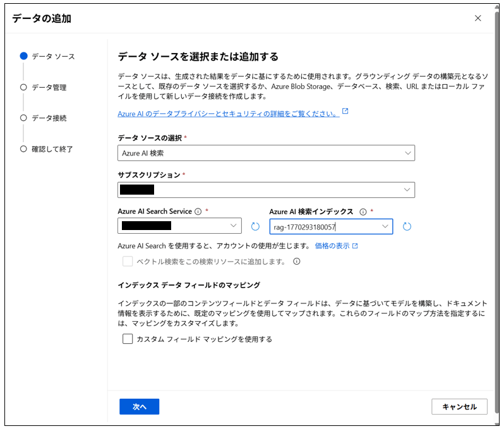Jump to the 確認して終了 step
The image size is (504, 431).
[52, 149]
